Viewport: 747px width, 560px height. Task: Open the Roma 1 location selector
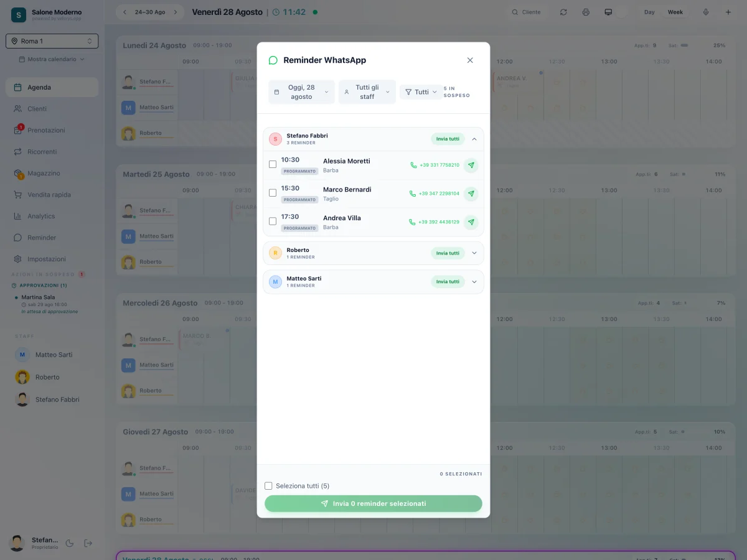[x=52, y=41]
